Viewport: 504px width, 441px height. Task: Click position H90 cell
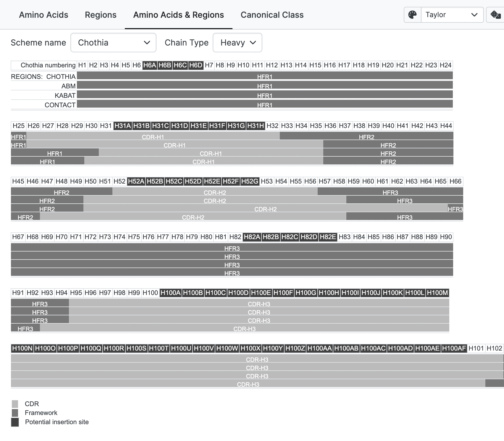coord(446,237)
